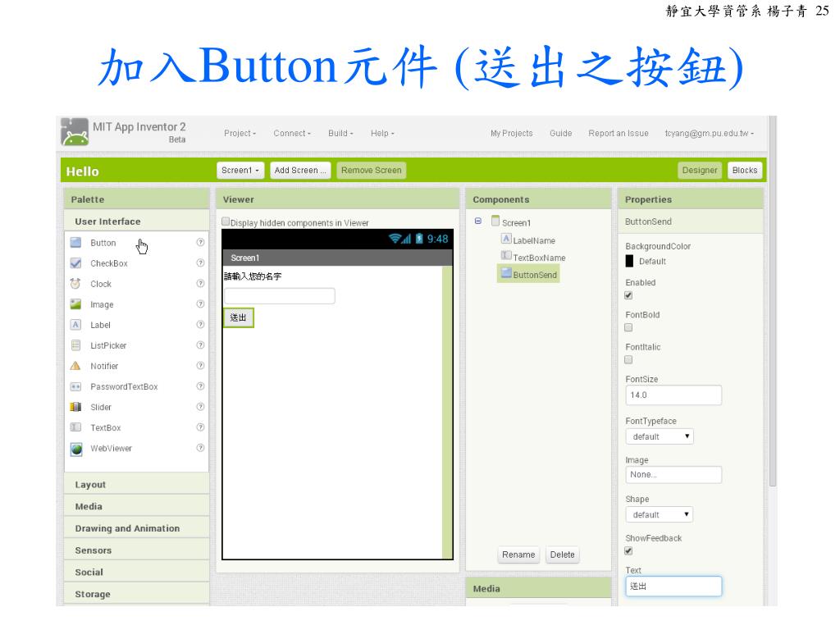Click the 送出 button in the Viewer
Screen dimensions: 840x630
pyautogui.click(x=239, y=317)
